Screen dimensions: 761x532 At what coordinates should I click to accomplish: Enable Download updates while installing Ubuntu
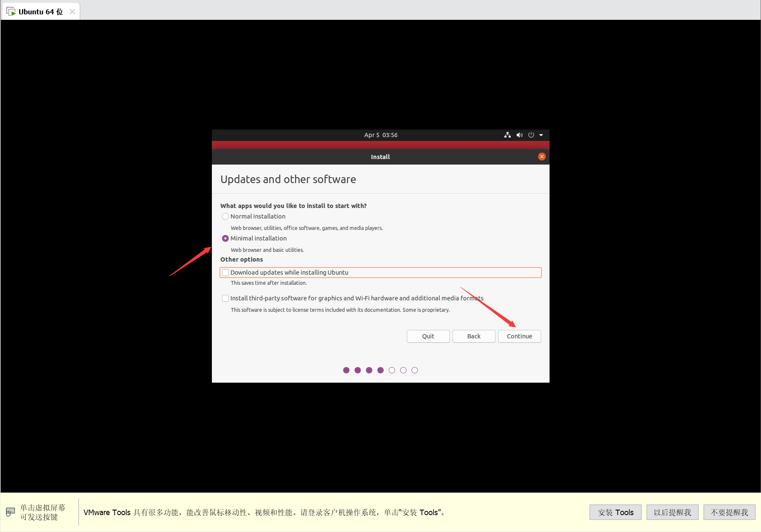tap(225, 273)
